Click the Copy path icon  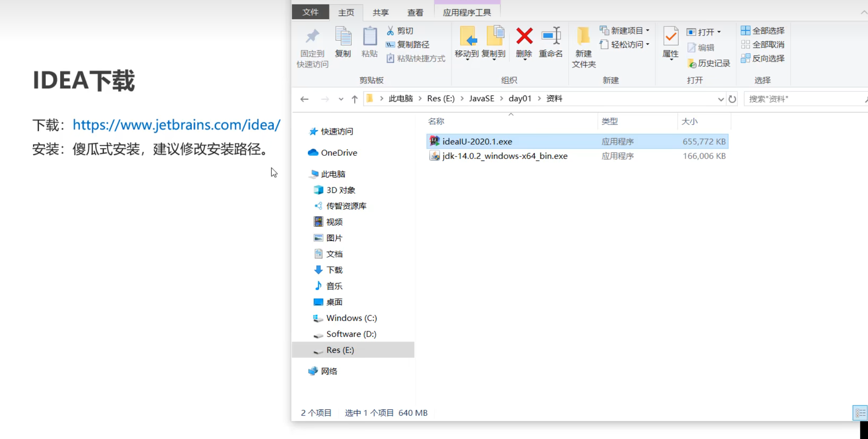pyautogui.click(x=390, y=45)
